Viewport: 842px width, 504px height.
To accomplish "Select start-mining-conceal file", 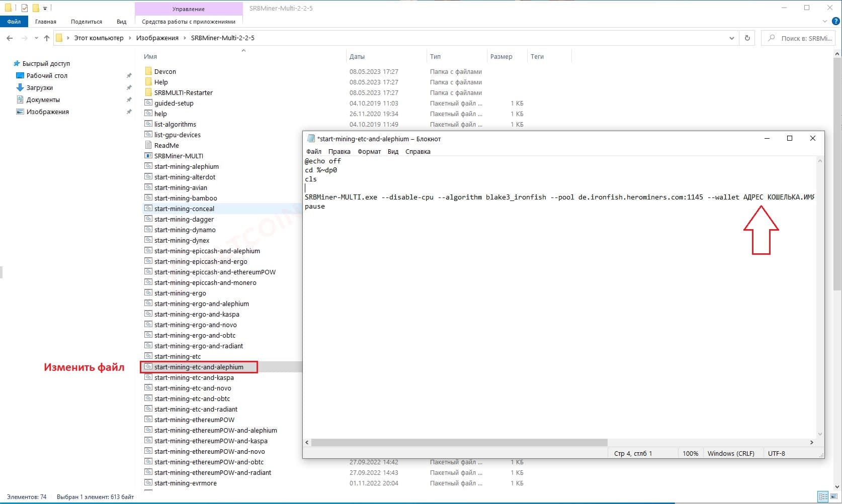I will pos(184,209).
